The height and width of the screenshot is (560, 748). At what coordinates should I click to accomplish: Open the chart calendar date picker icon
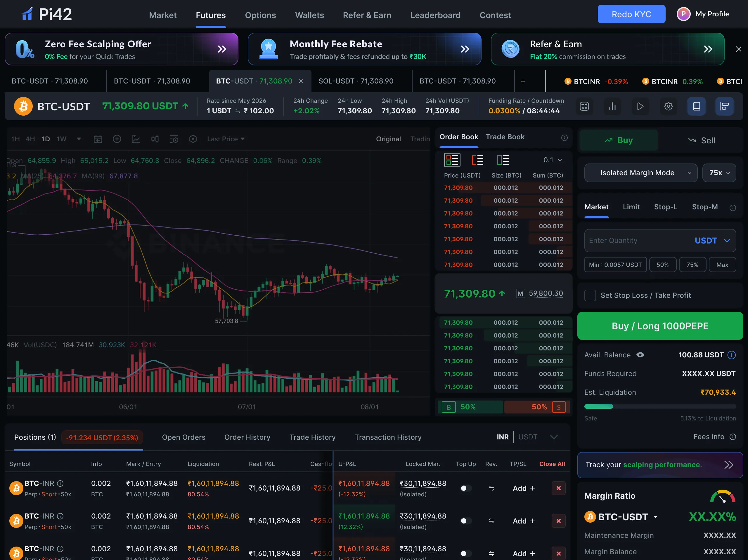pos(98,139)
